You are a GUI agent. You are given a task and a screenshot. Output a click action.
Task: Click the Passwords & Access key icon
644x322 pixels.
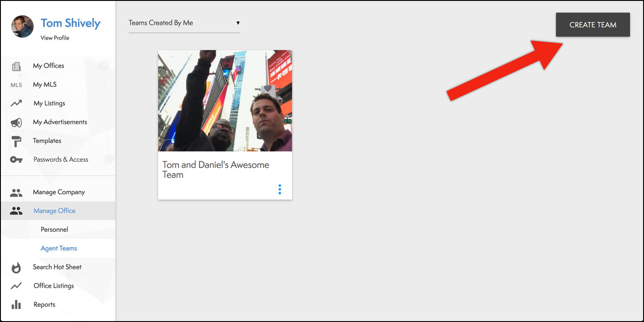point(17,160)
